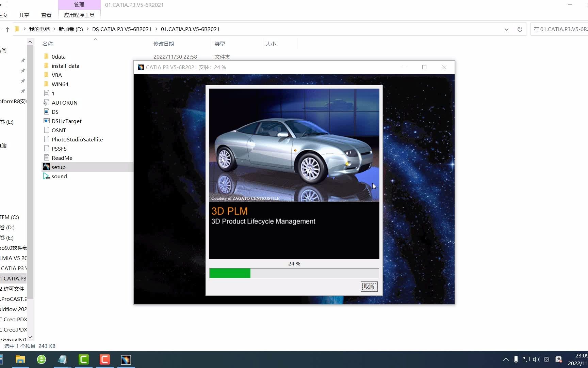Open File Explorer from the taskbar

(20, 359)
